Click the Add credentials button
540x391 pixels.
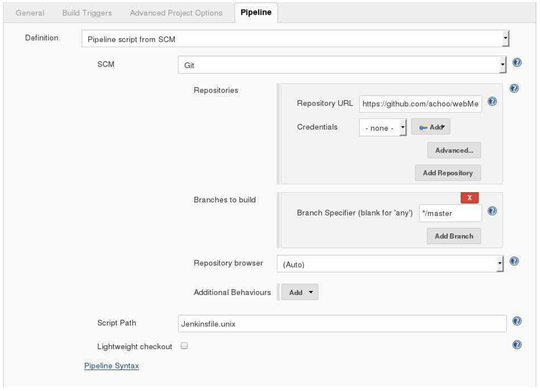click(431, 127)
